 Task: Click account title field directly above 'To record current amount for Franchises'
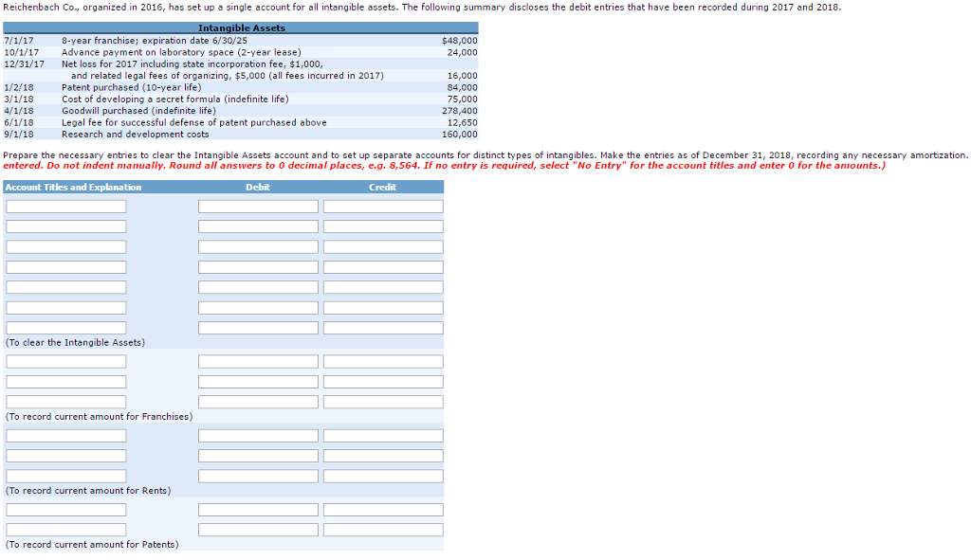(x=66, y=402)
